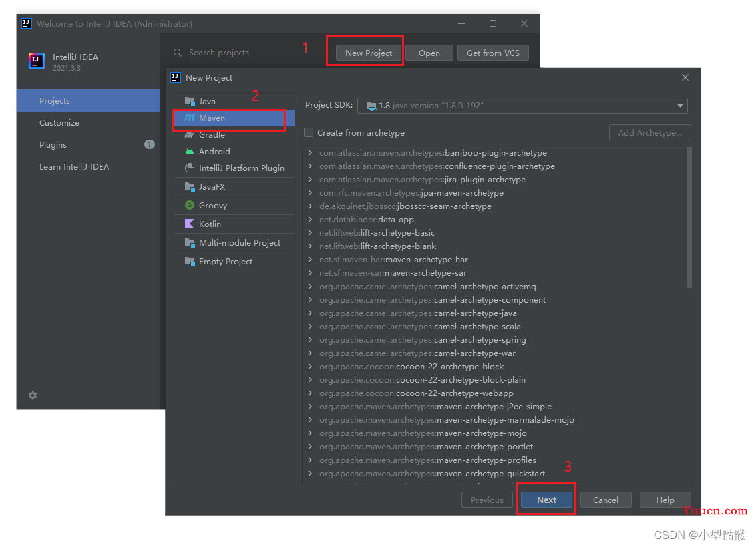The height and width of the screenshot is (547, 756).
Task: Select Gradle project type
Action: tap(234, 135)
